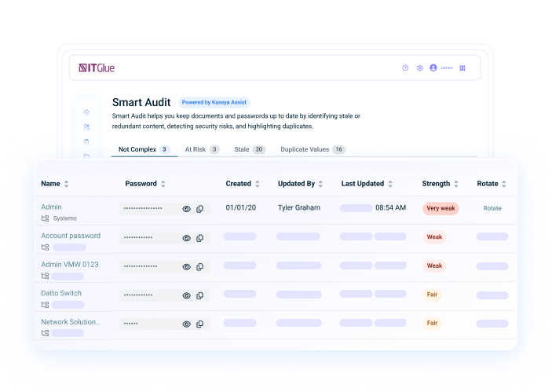Click the Smart Audit heading

[141, 102]
